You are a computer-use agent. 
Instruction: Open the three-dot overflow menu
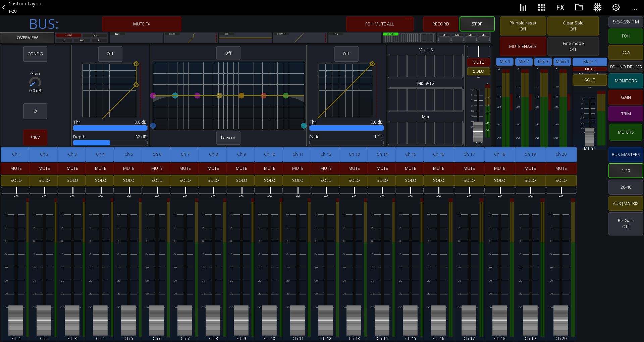[x=634, y=8]
